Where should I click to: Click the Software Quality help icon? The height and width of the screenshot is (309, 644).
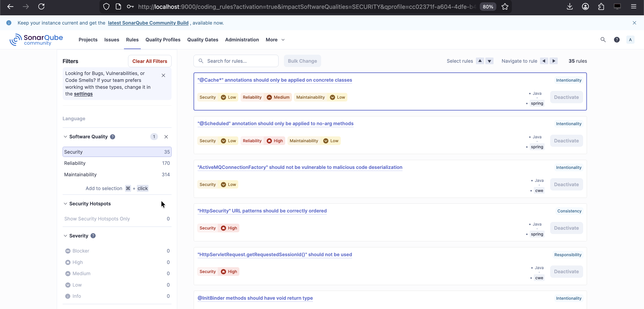point(113,137)
